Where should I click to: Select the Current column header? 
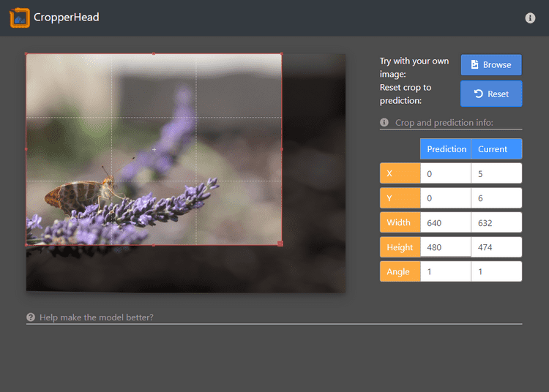(x=496, y=149)
